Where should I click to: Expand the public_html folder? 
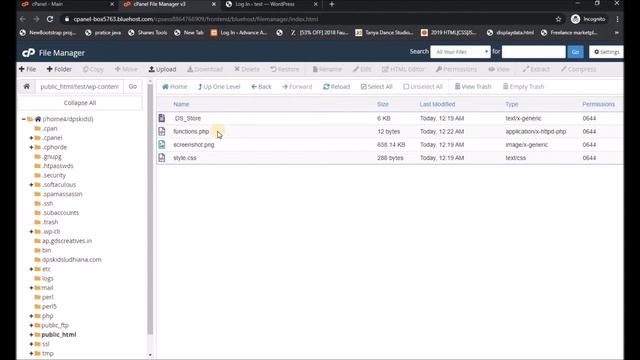[x=31, y=335]
